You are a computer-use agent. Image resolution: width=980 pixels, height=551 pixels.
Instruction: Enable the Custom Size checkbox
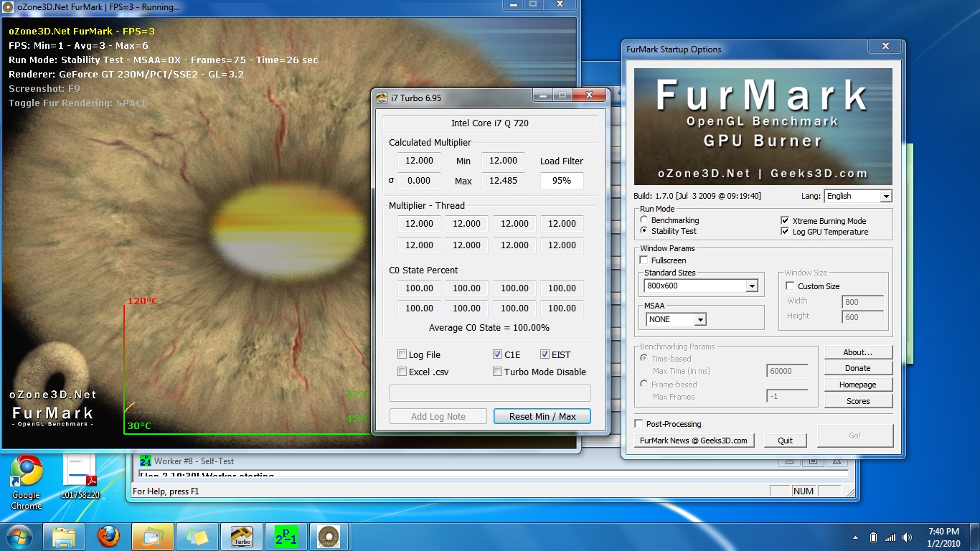791,286
